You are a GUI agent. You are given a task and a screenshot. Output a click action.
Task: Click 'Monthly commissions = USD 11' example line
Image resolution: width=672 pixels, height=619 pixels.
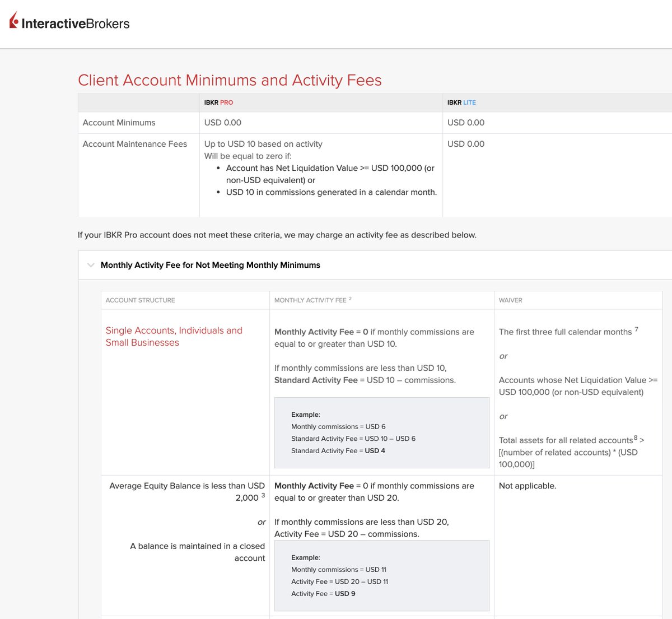pyautogui.click(x=339, y=570)
